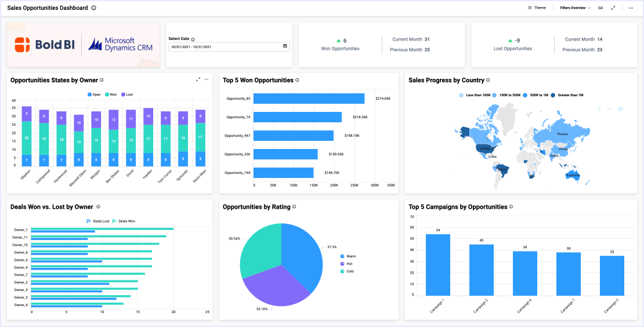The height and width of the screenshot is (327, 644).
Task: Zoom out on the country map
Action: coord(610,109)
